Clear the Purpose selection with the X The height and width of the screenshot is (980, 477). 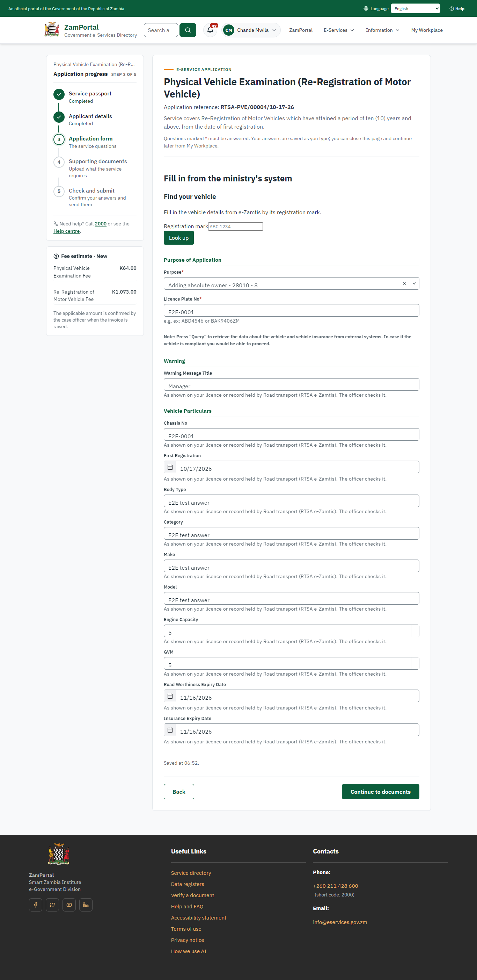point(404,283)
